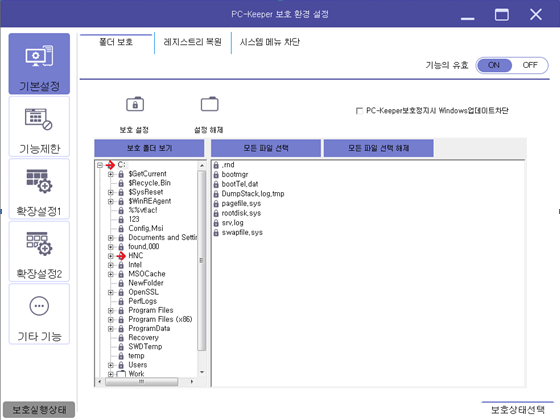Click the lock icon beside Config.Msi
Screen dimensions: 560x420
coord(121,229)
